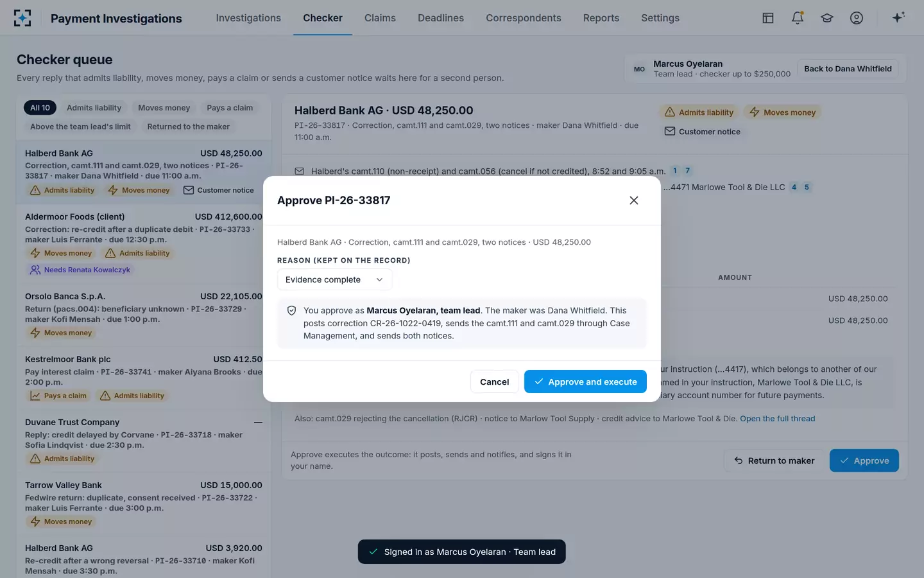This screenshot has height=578, width=924.
Task: Click the Moves money tag in the detail header
Action: pyautogui.click(x=782, y=112)
